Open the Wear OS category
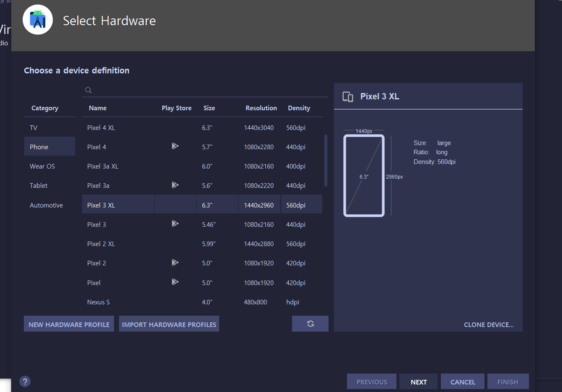 coord(42,166)
